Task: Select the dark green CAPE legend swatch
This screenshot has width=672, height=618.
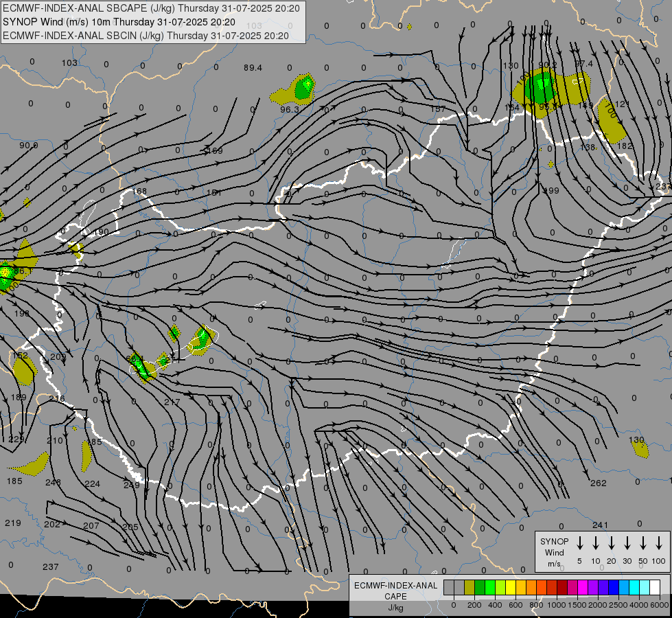Action: 480,588
